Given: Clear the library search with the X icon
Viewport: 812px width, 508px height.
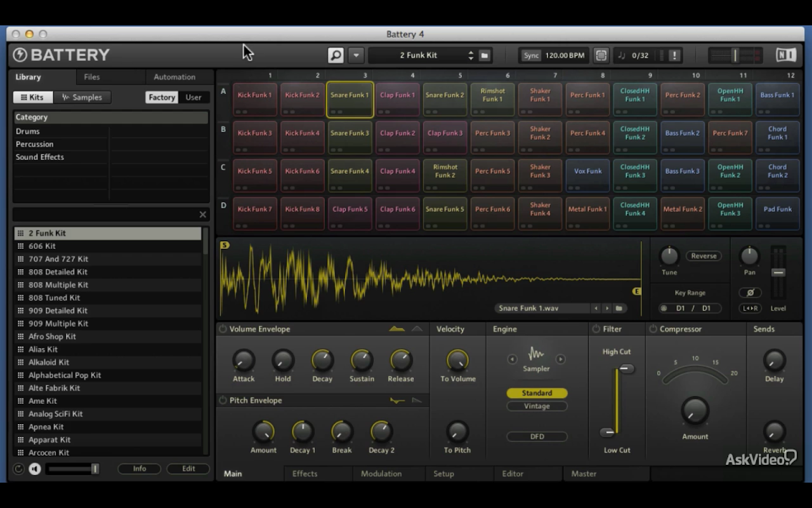Looking at the screenshot, I should click(x=203, y=215).
